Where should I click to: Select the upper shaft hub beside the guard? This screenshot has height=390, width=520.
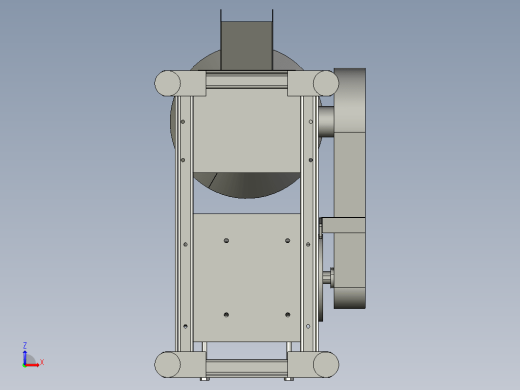(x=326, y=121)
